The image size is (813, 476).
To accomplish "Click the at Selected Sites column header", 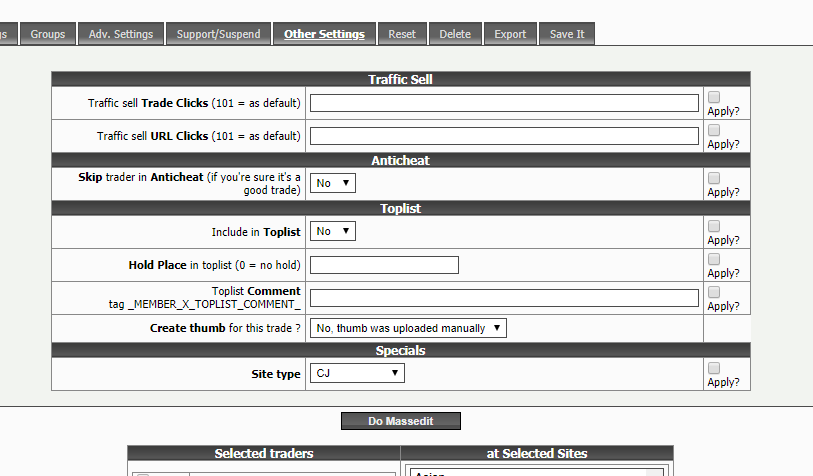I will [537, 453].
